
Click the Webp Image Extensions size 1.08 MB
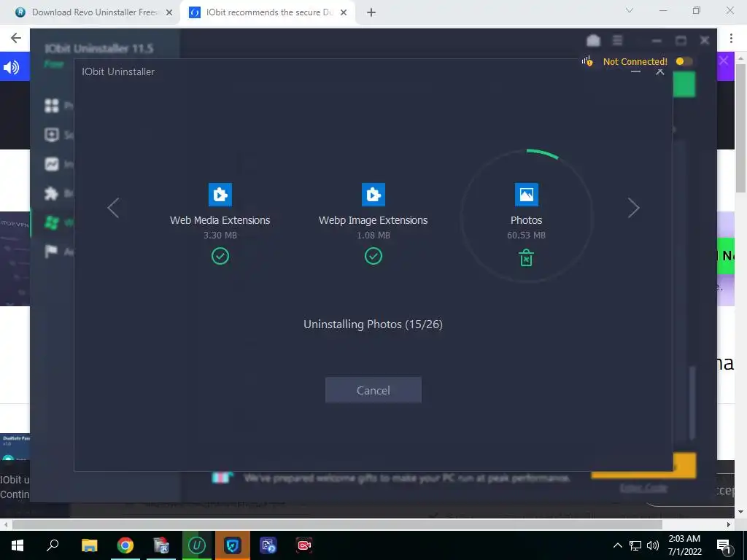373,236
